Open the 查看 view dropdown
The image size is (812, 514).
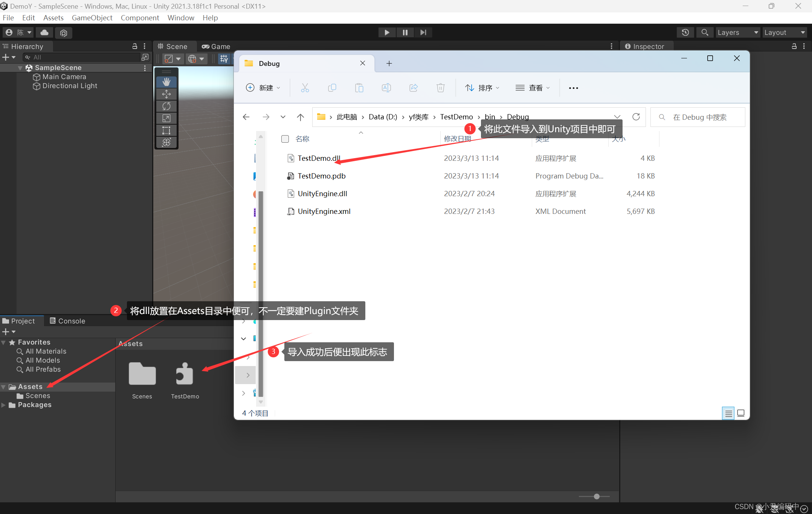click(533, 88)
